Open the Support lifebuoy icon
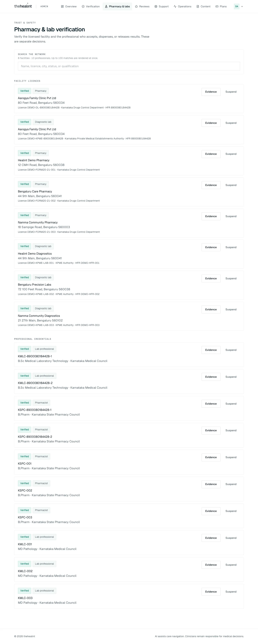 click(x=156, y=6)
